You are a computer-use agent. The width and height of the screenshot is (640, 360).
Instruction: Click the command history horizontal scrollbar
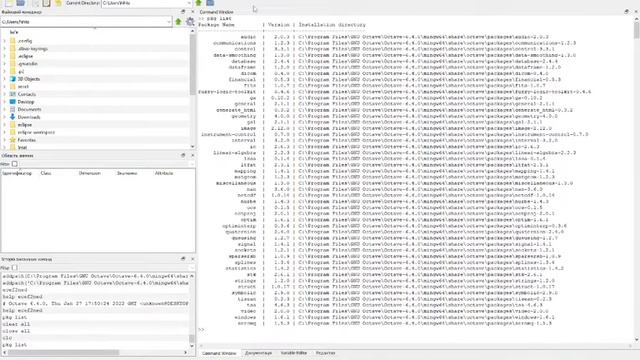tap(63, 352)
